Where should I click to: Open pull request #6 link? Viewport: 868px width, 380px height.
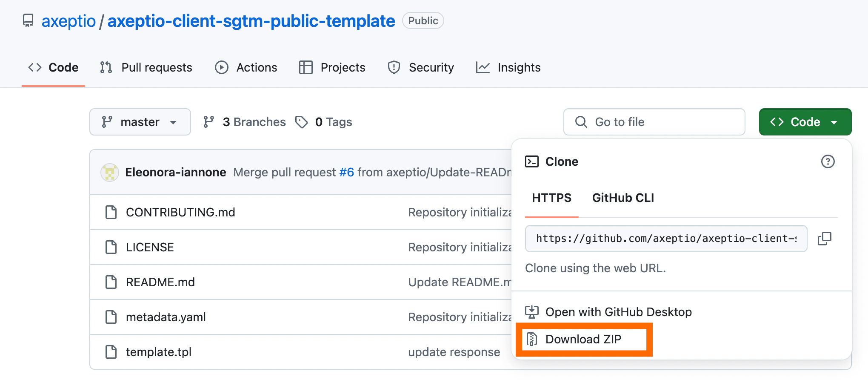[x=346, y=172]
